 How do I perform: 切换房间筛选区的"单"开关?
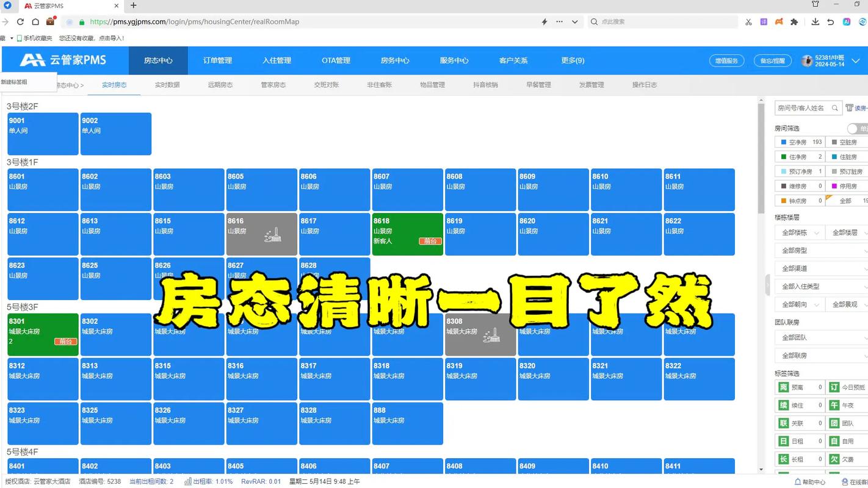coord(853,128)
